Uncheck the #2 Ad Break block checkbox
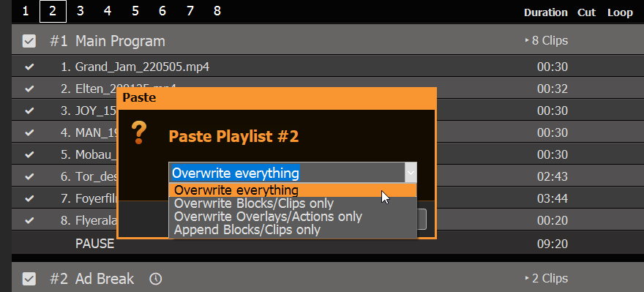The height and width of the screenshot is (292, 644). pyautogui.click(x=29, y=280)
